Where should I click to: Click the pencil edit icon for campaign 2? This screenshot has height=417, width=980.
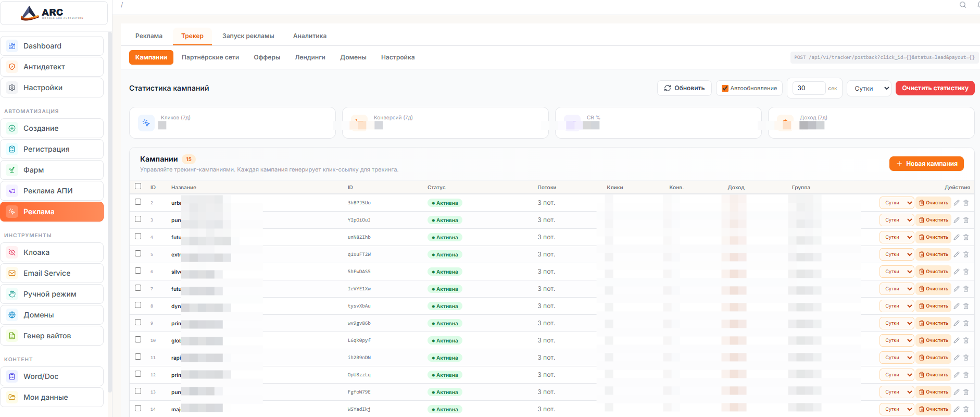(957, 203)
